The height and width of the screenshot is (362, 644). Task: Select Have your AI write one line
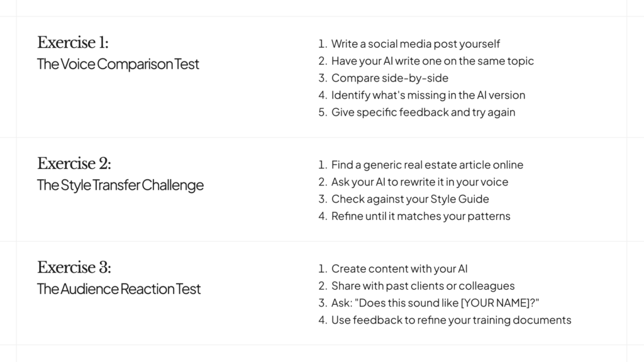(x=433, y=61)
